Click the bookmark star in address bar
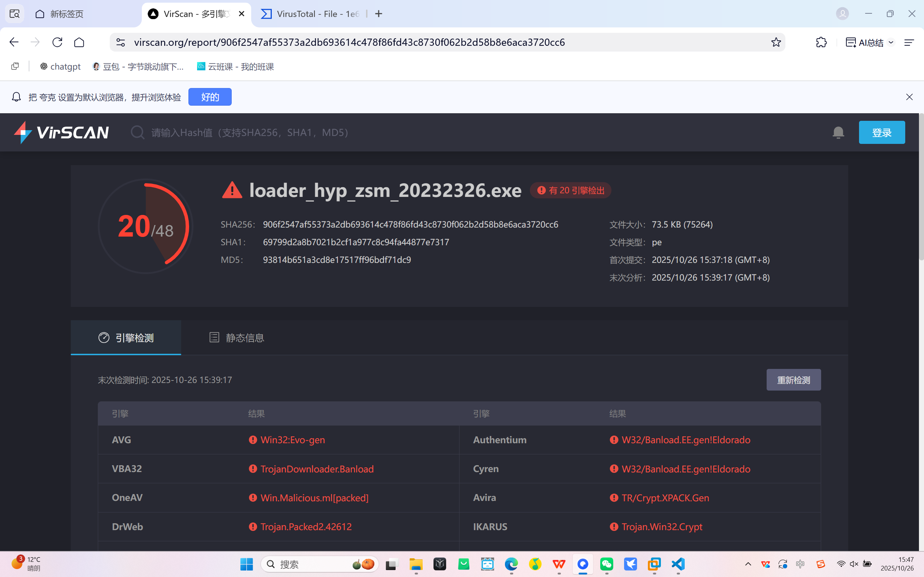 coord(775,42)
